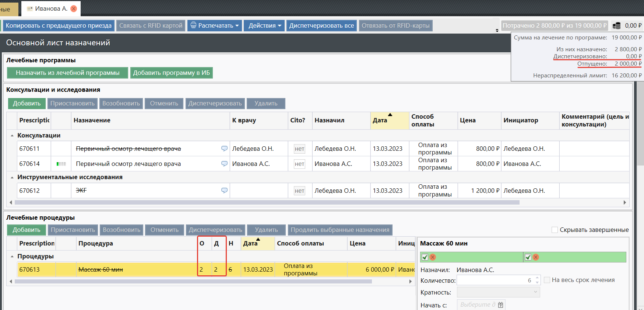Open the calendar picker in Начать с field
Viewport: 644px width, 310px height.
click(x=500, y=305)
